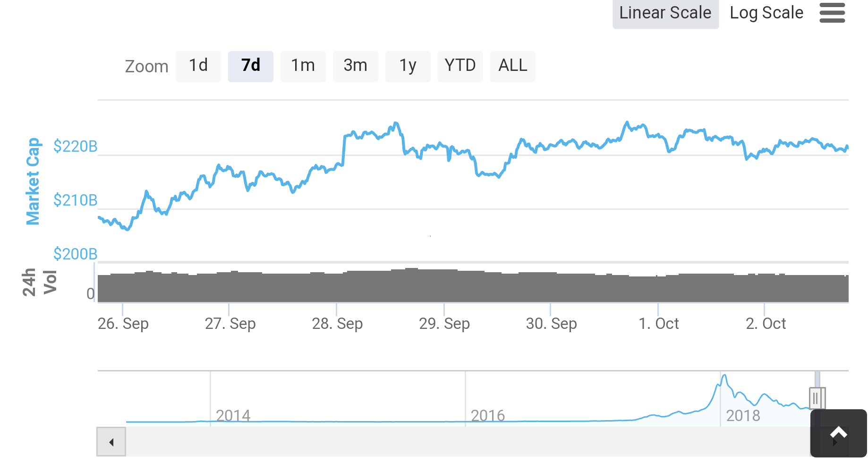Choose the 3m zoom option

[356, 66]
